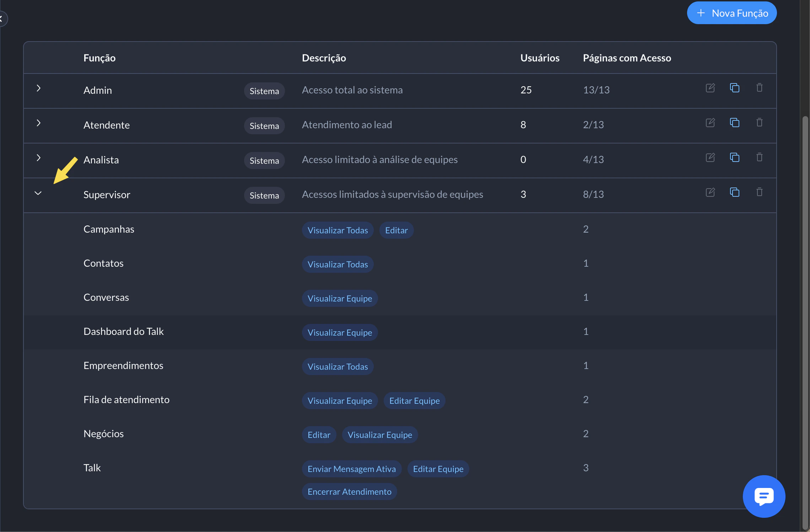
Task: Click Encerrar Atendimento tag under Talk
Action: [x=349, y=492]
